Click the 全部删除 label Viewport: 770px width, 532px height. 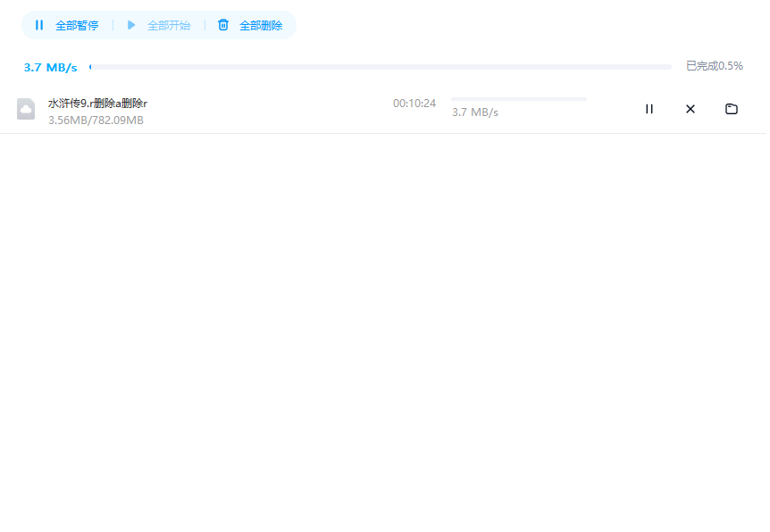(261, 26)
